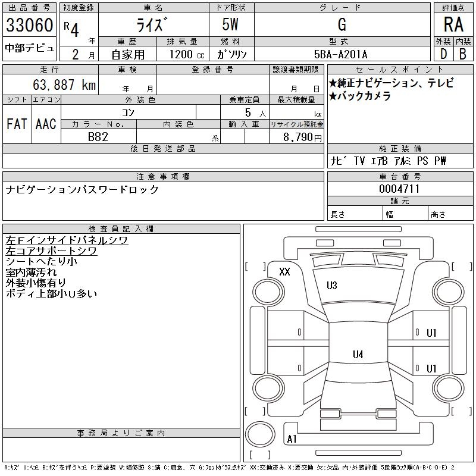This screenshot has height=476, width=476.
Task: Click the interior grade B
Action: click(x=463, y=54)
